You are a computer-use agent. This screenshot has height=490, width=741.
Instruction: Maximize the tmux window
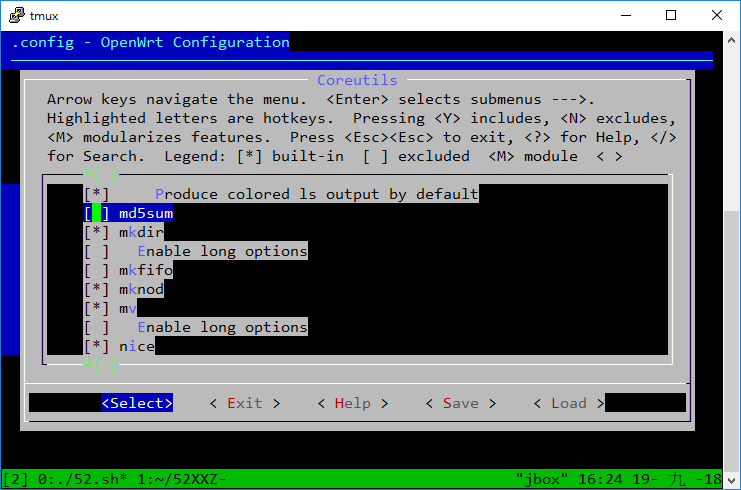[671, 15]
